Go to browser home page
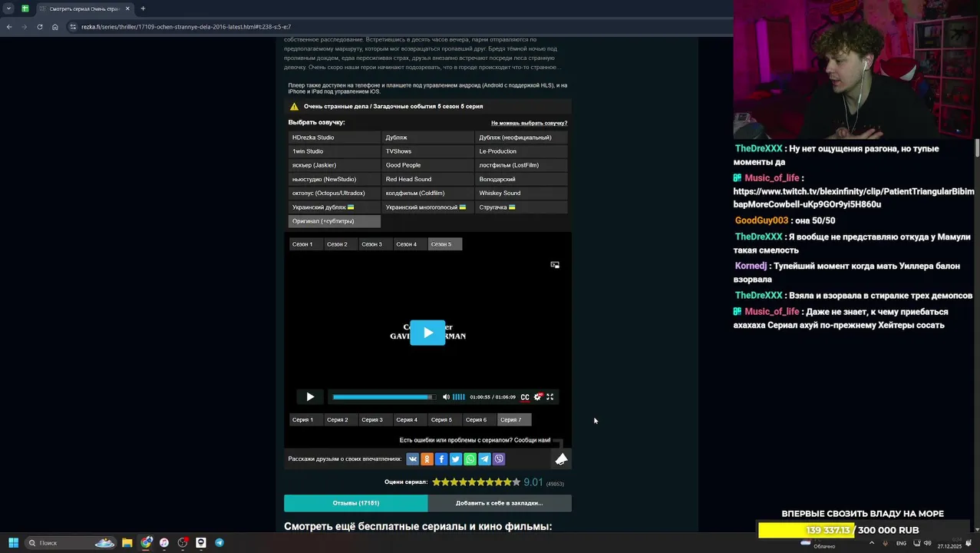 pos(55,27)
